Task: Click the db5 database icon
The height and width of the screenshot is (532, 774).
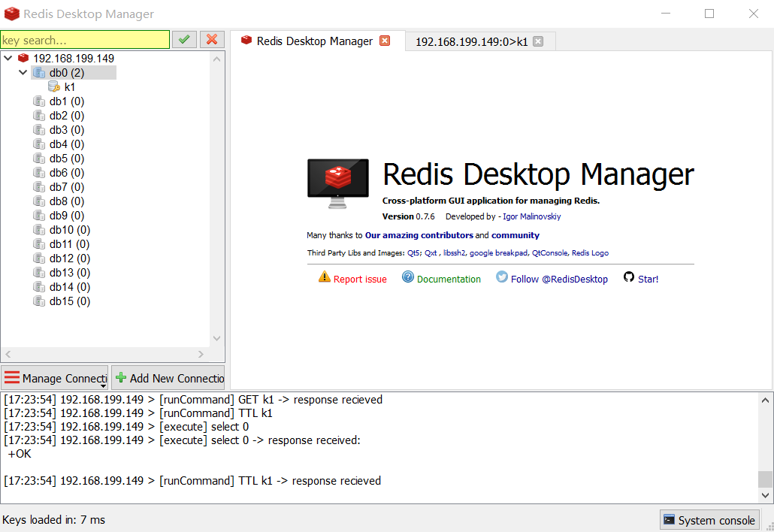Action: pyautogui.click(x=39, y=159)
